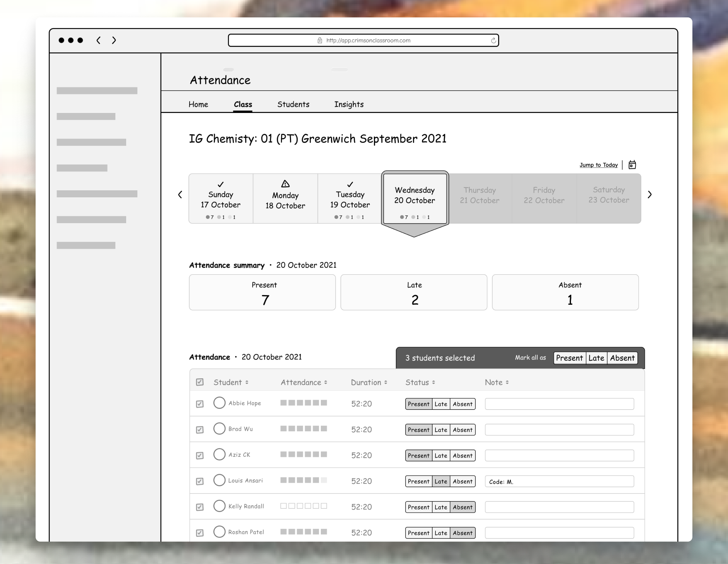Click the note field for Abbie Hope
This screenshot has width=728, height=564.
coord(559,404)
